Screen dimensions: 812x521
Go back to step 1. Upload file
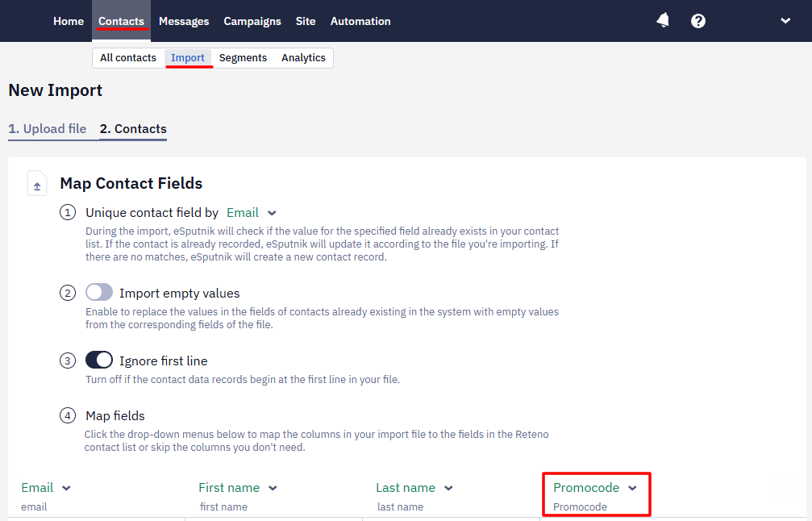pos(47,128)
